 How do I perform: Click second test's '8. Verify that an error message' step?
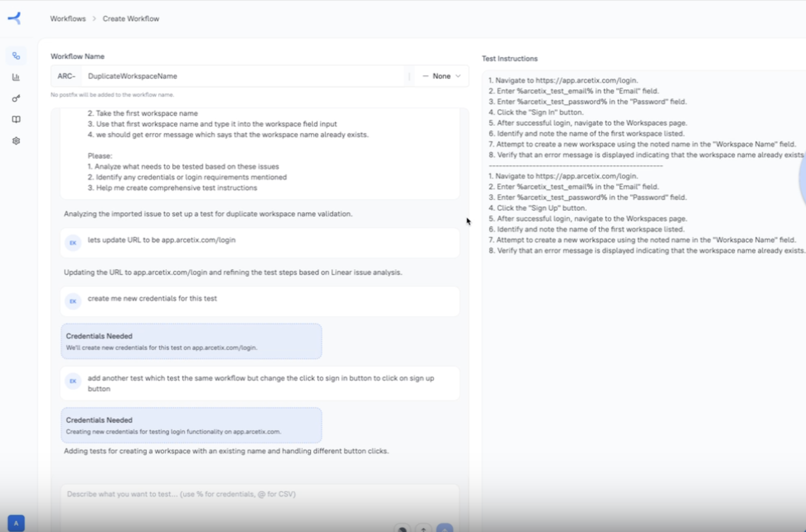coord(647,250)
